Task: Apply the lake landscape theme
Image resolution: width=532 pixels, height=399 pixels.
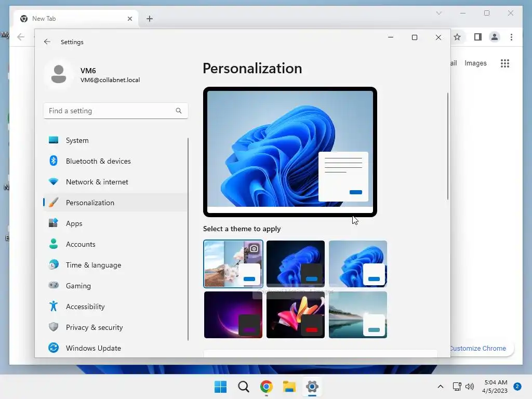Action: click(x=358, y=315)
